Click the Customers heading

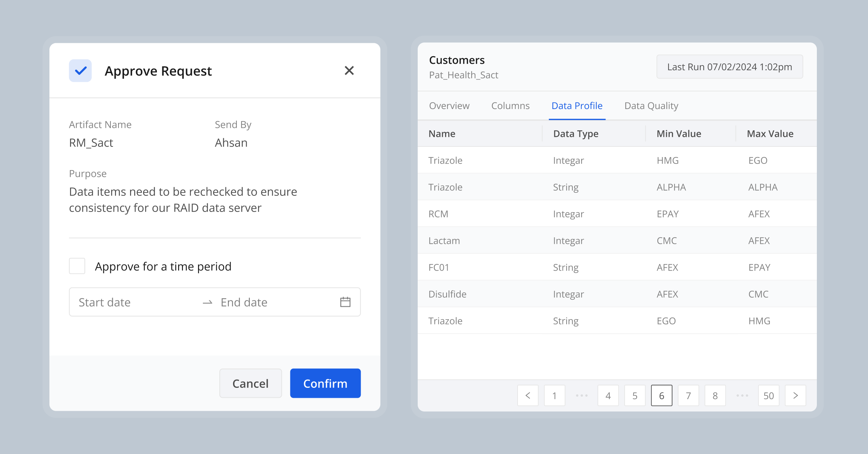(457, 60)
